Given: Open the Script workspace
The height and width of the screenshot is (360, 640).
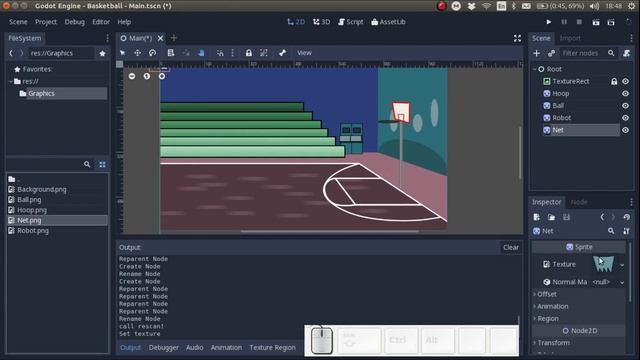Looking at the screenshot, I should coord(350,22).
